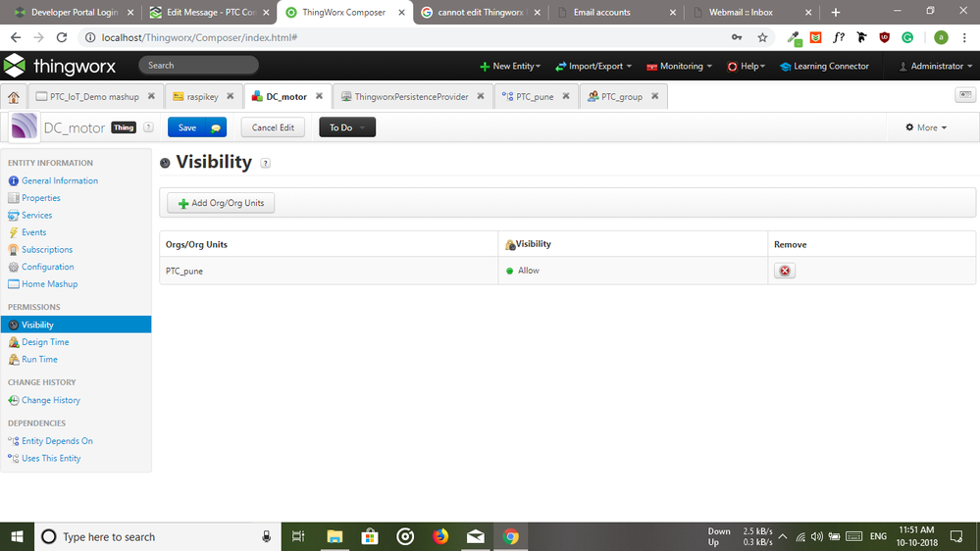Open the uBlock Origin extension icon
The width and height of the screenshot is (980, 551).
tap(885, 37)
